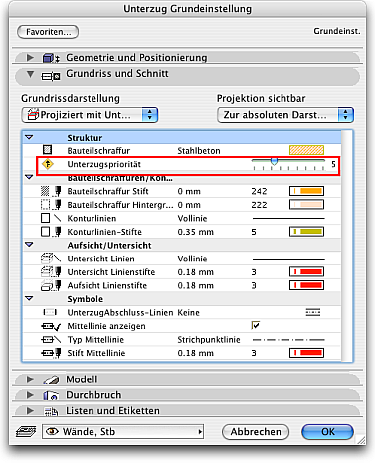
Task: Click the layer stack icon at bottom left
Action: click(26, 432)
